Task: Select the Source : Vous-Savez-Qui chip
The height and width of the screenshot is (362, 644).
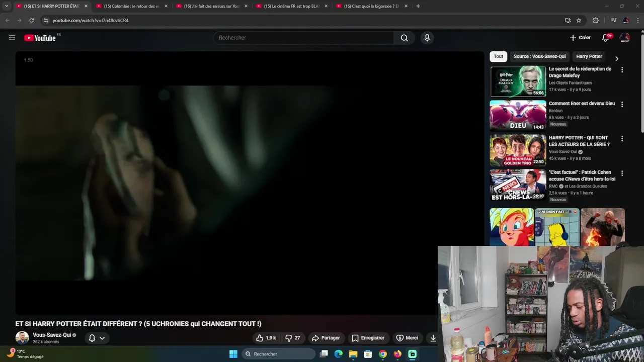Action: click(x=539, y=56)
